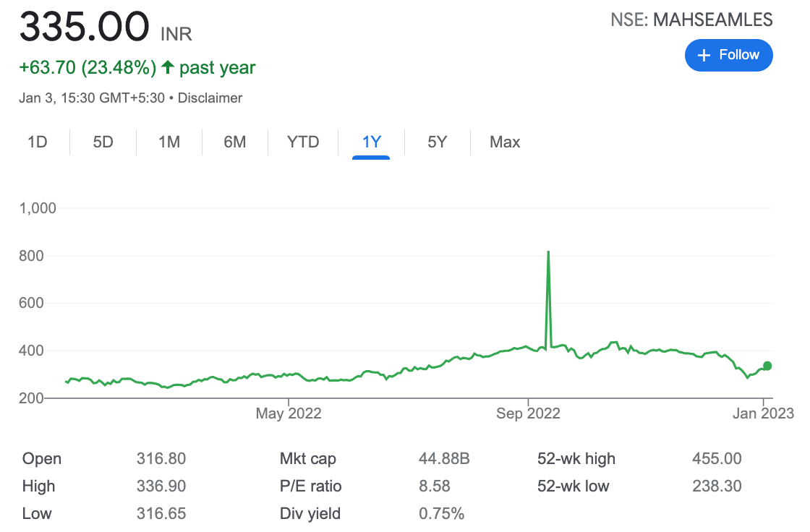The width and height of the screenshot is (810, 532).
Task: Click the plus icon in Follow button
Action: click(704, 55)
